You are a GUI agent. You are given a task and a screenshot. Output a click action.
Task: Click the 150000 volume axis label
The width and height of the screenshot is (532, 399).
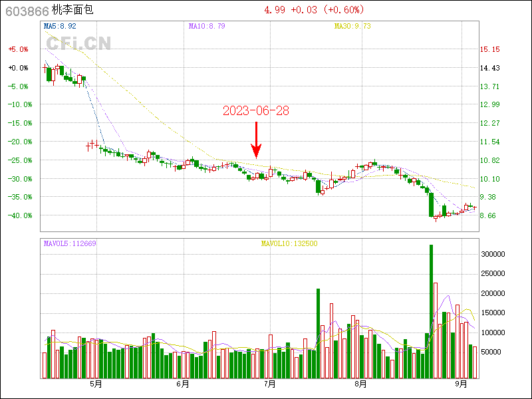click(493, 313)
